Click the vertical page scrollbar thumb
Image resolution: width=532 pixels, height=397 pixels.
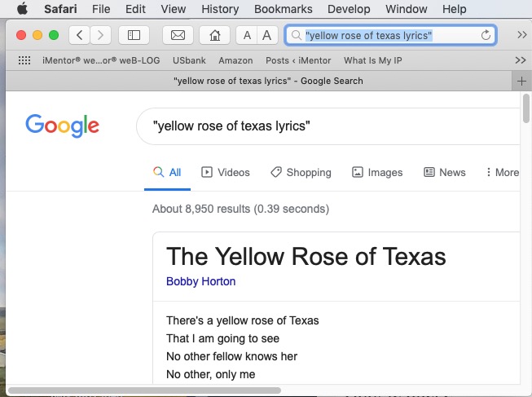(526, 108)
